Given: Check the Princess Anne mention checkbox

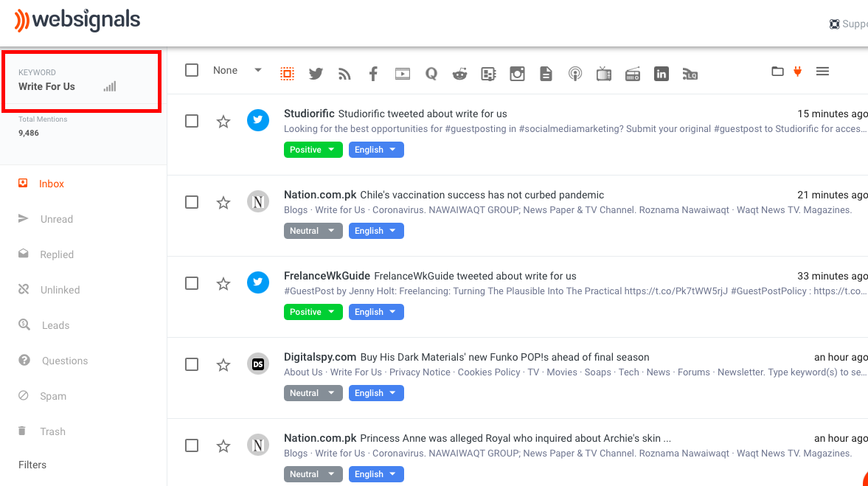Looking at the screenshot, I should (192, 445).
